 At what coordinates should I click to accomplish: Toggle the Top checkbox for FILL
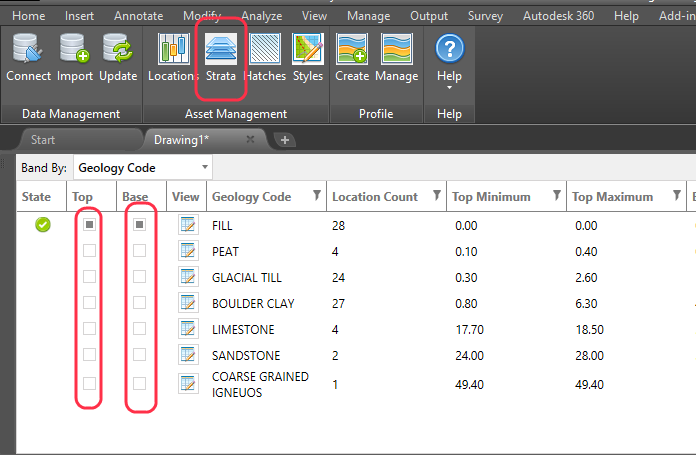point(90,225)
